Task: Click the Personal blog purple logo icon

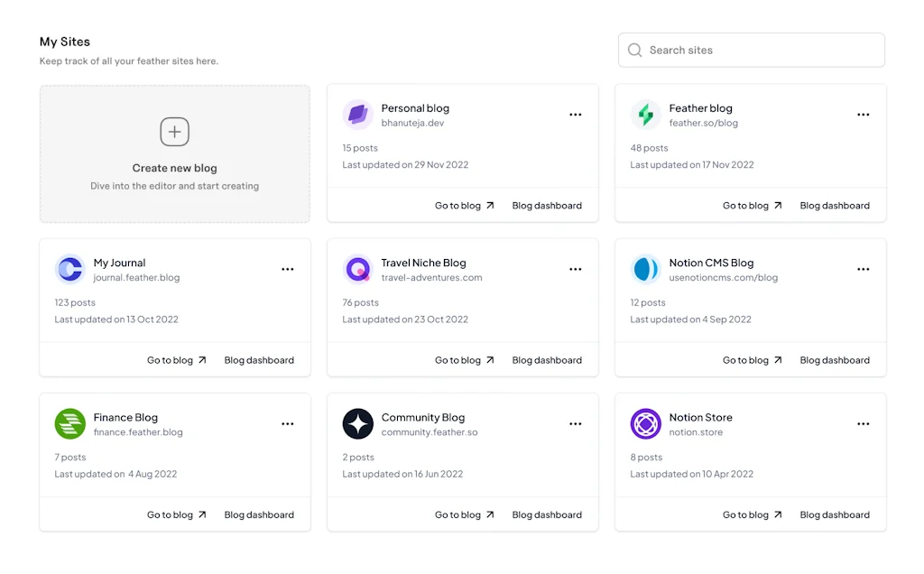Action: pos(358,115)
